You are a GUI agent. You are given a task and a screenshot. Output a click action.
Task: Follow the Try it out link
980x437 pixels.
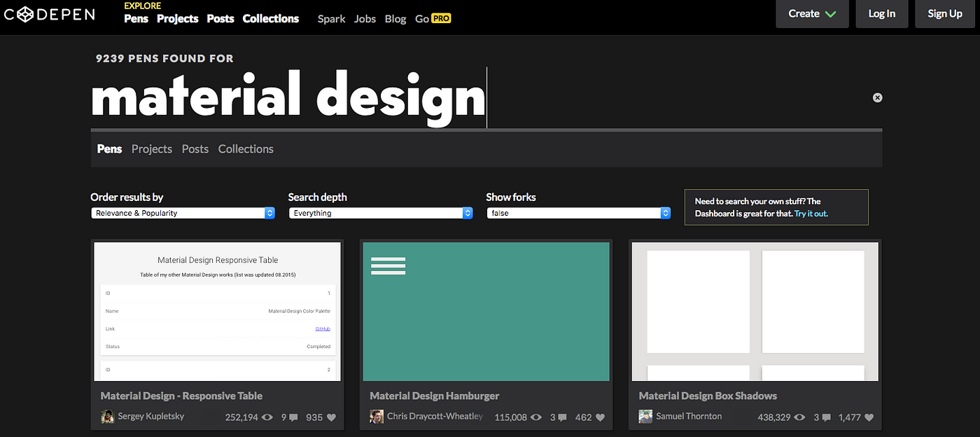click(811, 214)
